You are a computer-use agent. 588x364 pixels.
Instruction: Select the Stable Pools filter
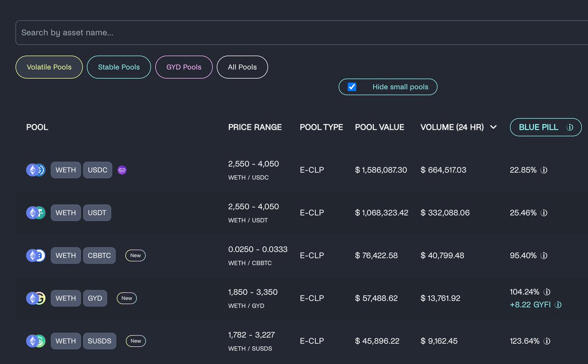coord(119,67)
